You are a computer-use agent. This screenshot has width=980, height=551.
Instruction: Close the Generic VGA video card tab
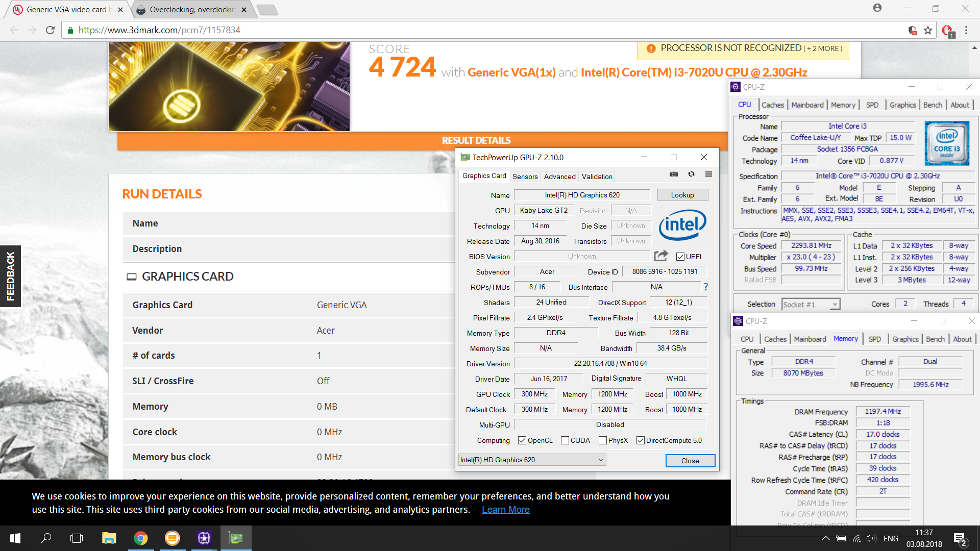(120, 9)
